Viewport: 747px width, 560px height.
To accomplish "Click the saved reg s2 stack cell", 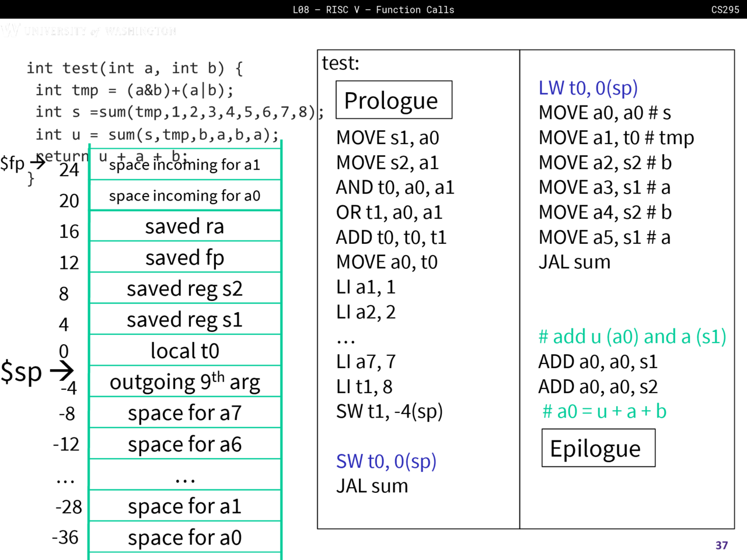I will [x=184, y=289].
